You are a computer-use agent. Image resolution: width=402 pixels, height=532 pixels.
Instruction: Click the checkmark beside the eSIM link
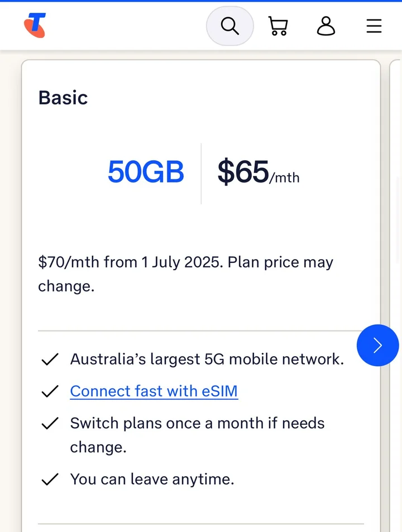(50, 392)
